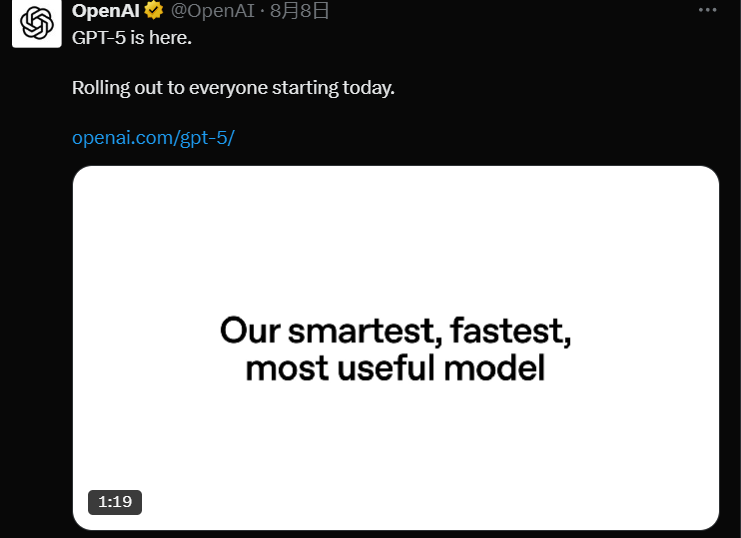Image resolution: width=741 pixels, height=538 pixels.
Task: Click the "GPT-5 is here." post text
Action: point(132,38)
